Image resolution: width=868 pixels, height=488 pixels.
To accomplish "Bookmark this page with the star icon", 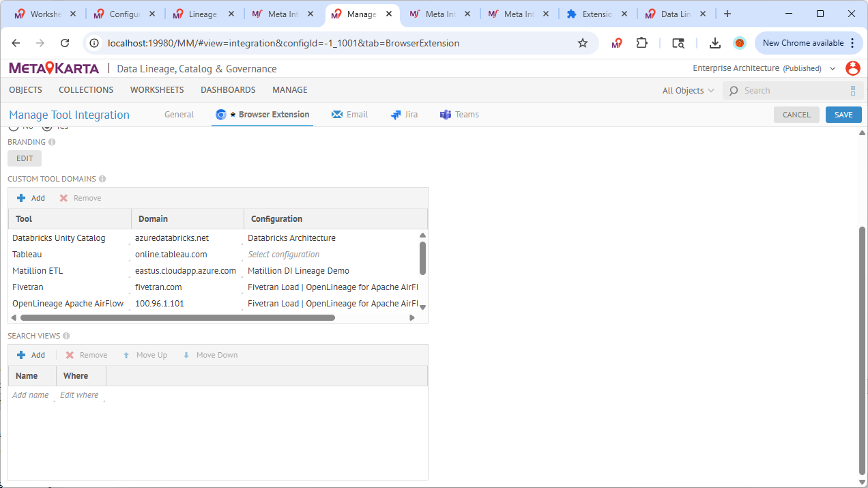I will coord(583,43).
